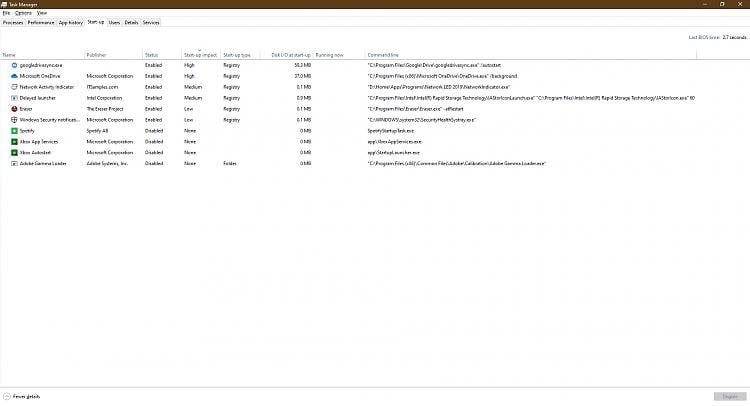Collapse view with Fewer details arrow icon

click(x=7, y=396)
